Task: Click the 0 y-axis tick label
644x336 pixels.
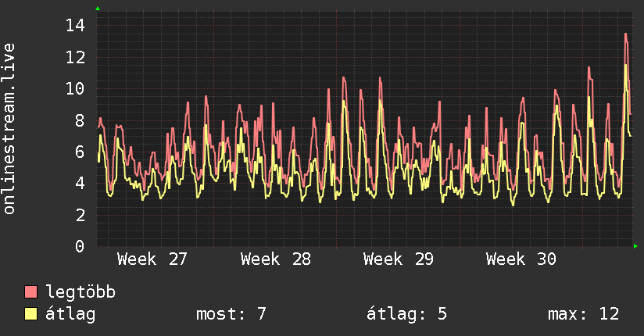Action: click(80, 246)
